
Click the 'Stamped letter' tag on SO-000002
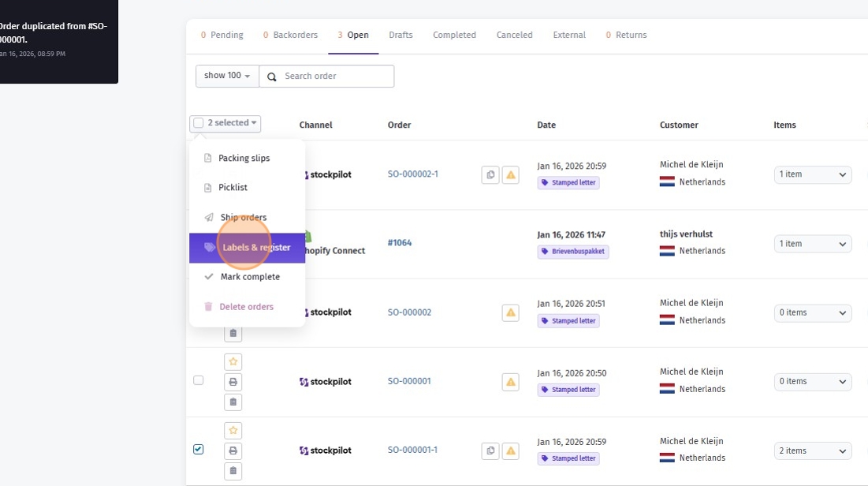click(x=568, y=321)
